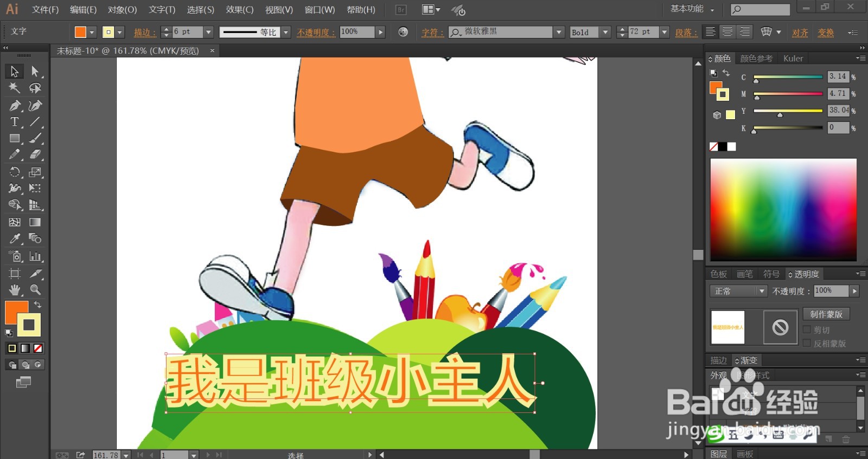
Task: Switch to the 颜色参考 tab
Action: [756, 59]
